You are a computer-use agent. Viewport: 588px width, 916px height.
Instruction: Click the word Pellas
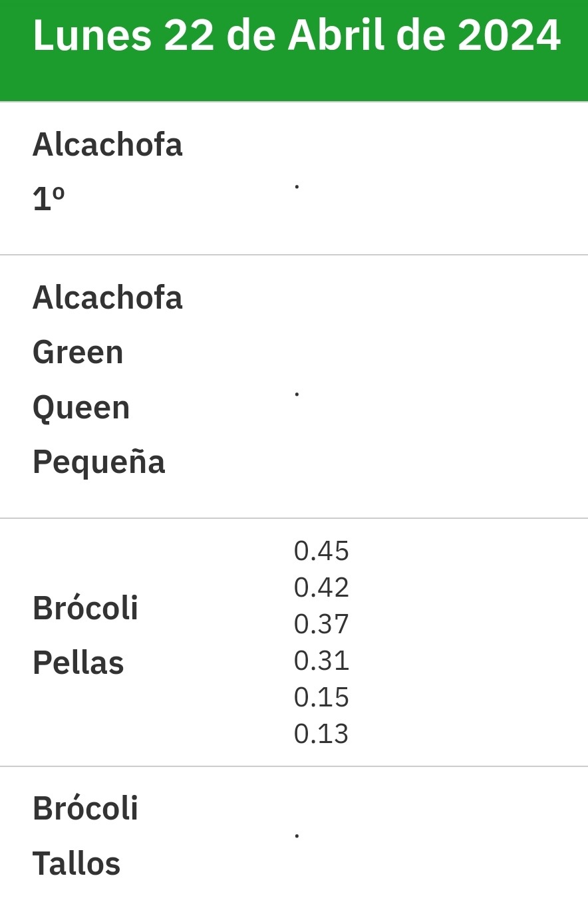78,663
